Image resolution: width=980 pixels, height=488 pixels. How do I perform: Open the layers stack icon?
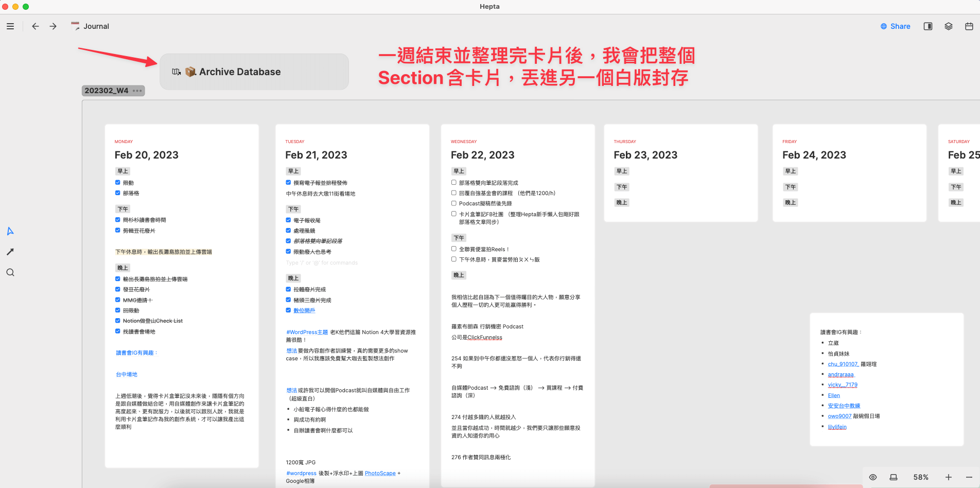coord(949,26)
